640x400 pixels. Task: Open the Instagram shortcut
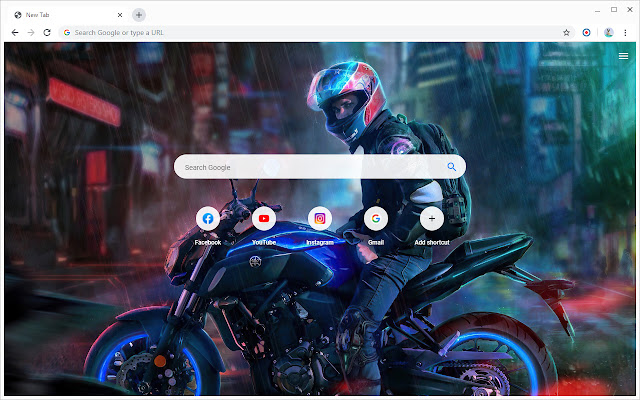tap(320, 218)
